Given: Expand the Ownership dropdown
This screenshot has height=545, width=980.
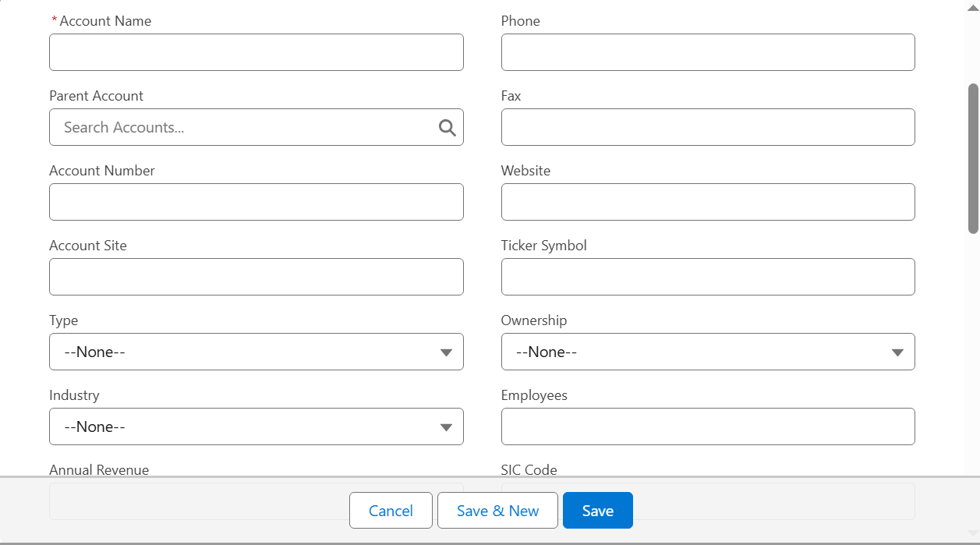Looking at the screenshot, I should (x=707, y=352).
